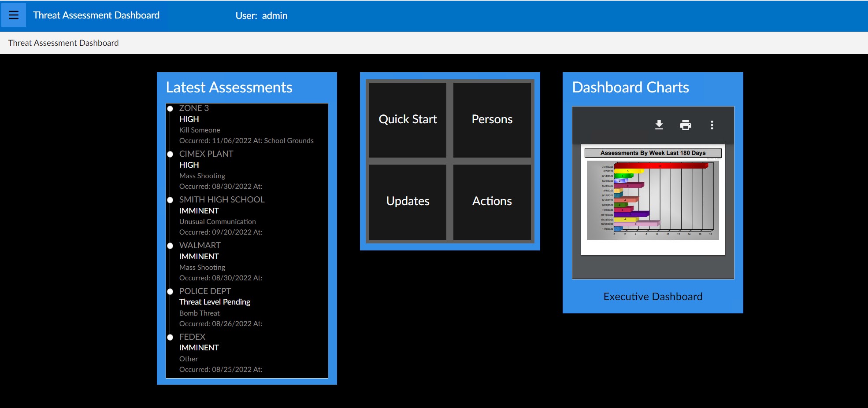Open the hamburger navigation menu

tap(14, 15)
